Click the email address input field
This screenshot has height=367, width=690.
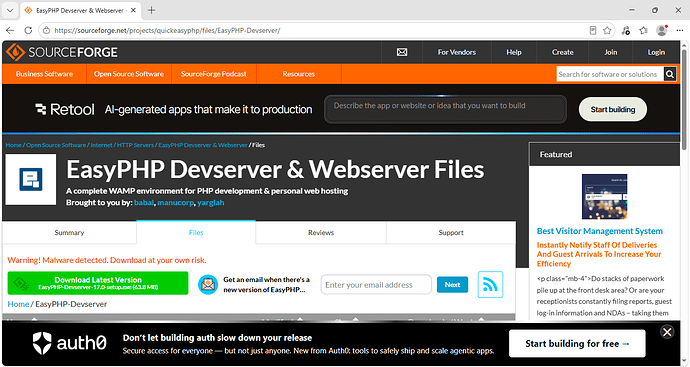tap(376, 285)
